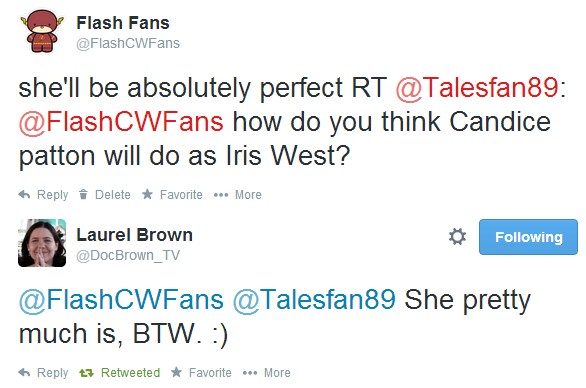Open the blue @FlashCWFans mention in Laurel's tweet

(x=121, y=300)
